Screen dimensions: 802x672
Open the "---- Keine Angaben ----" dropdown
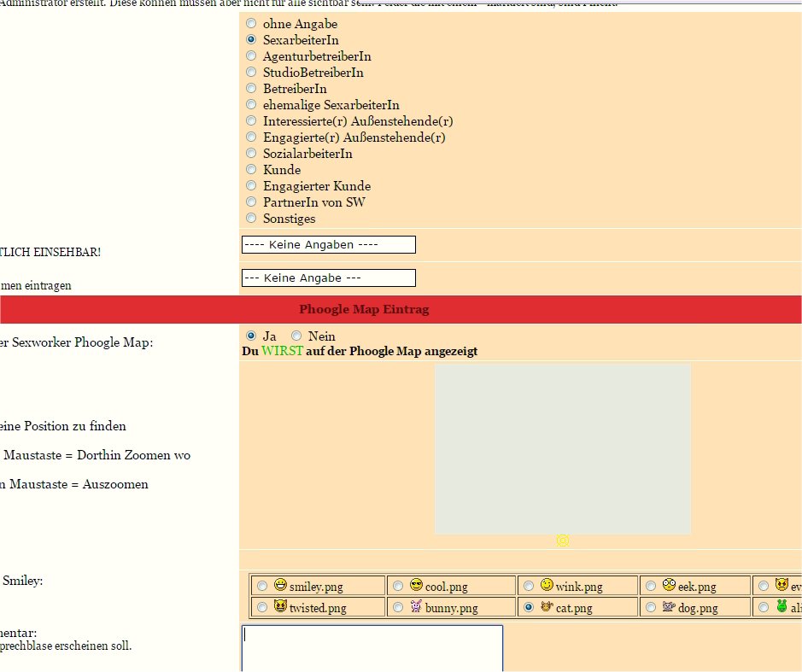[x=329, y=245]
